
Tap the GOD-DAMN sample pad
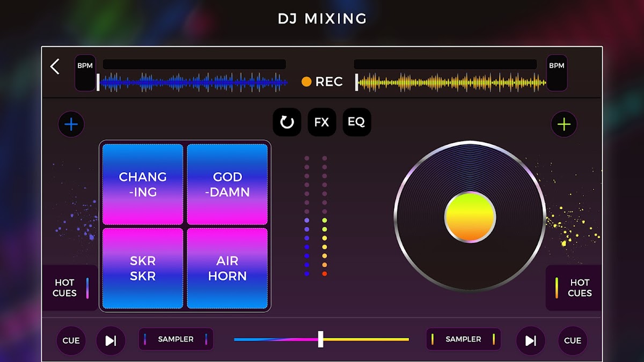(x=227, y=184)
